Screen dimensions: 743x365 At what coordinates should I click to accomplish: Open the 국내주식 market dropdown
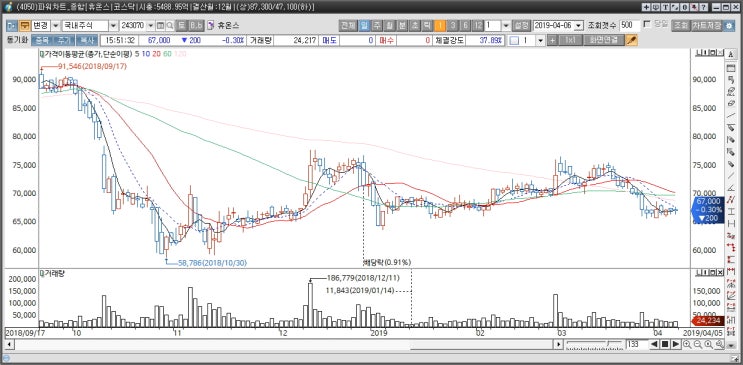tap(113, 26)
